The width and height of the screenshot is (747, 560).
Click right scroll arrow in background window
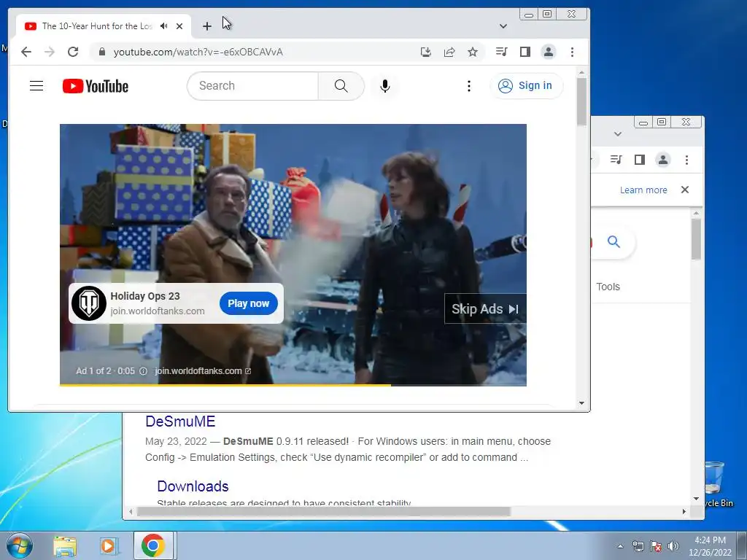point(684,511)
